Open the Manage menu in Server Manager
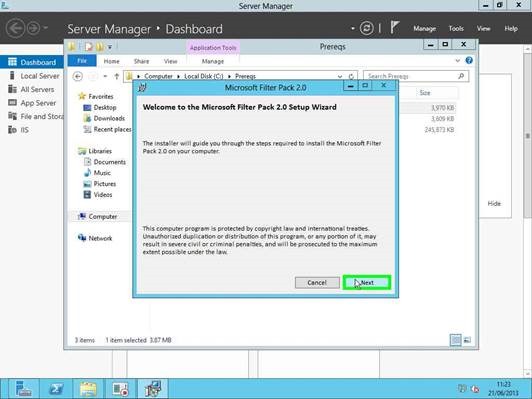 [424, 28]
